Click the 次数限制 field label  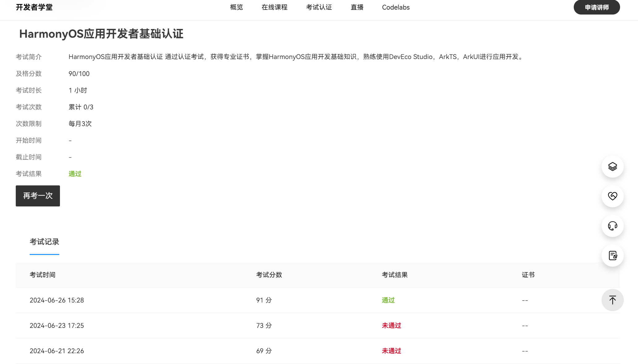point(29,124)
